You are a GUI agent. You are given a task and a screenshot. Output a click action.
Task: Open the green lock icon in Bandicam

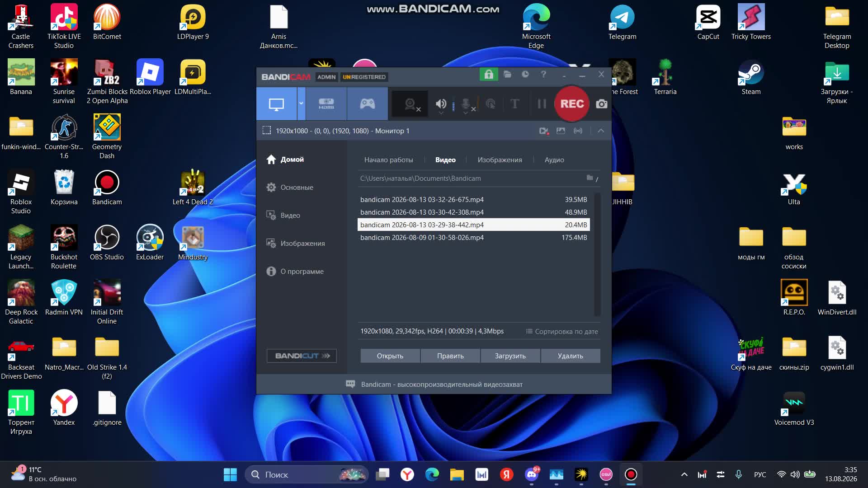(x=489, y=75)
